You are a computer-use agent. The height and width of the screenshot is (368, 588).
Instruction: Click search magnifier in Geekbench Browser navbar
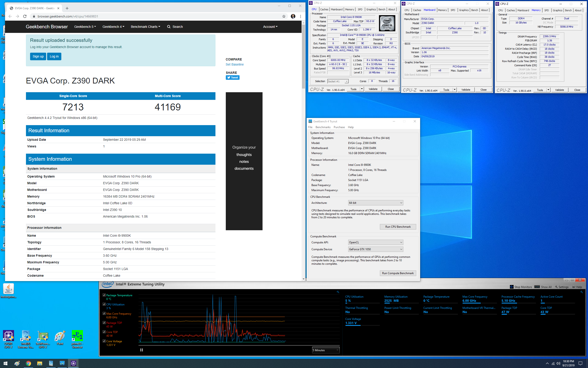(x=169, y=27)
